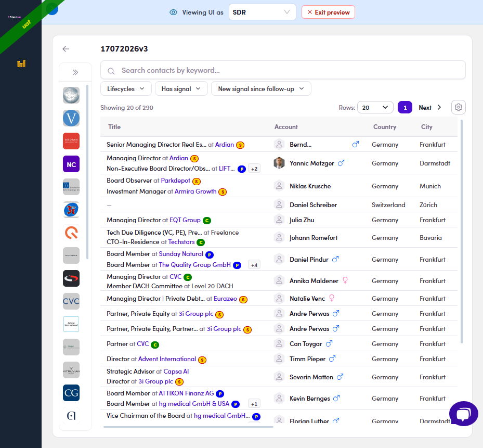Sort by the City column header
Viewport: 483px width, 448px height.
(427, 127)
